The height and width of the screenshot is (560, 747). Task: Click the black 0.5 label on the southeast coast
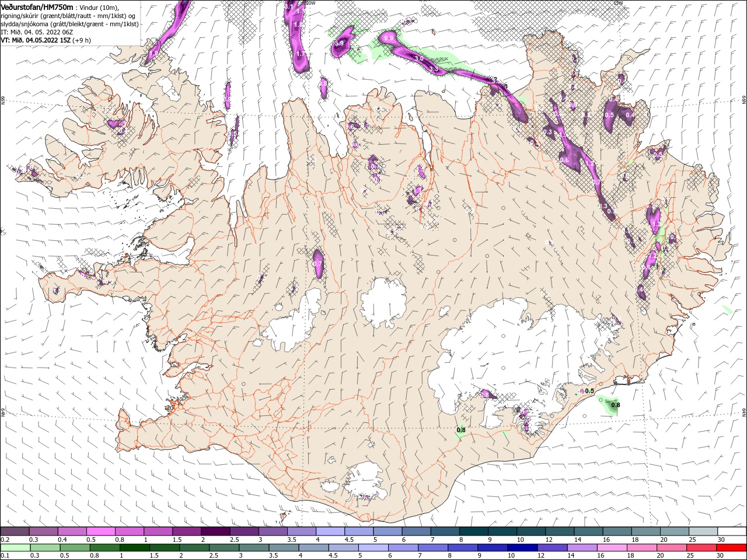coord(589,391)
